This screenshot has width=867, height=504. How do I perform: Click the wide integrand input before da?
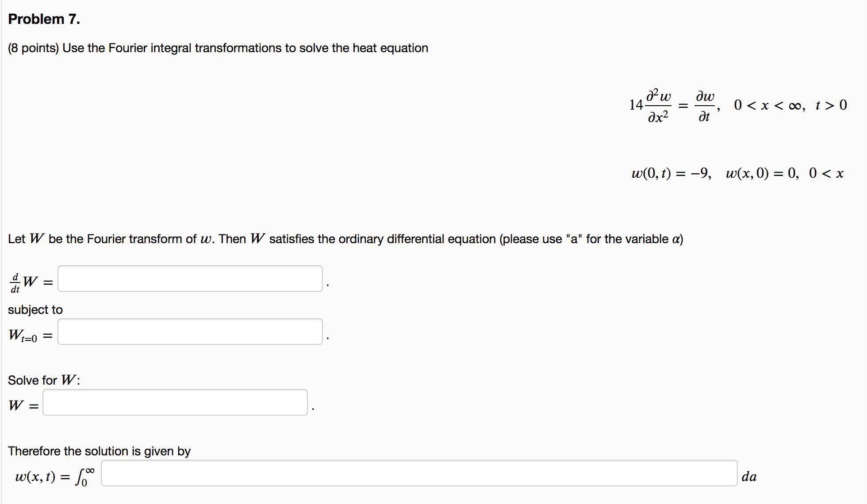pyautogui.click(x=418, y=473)
